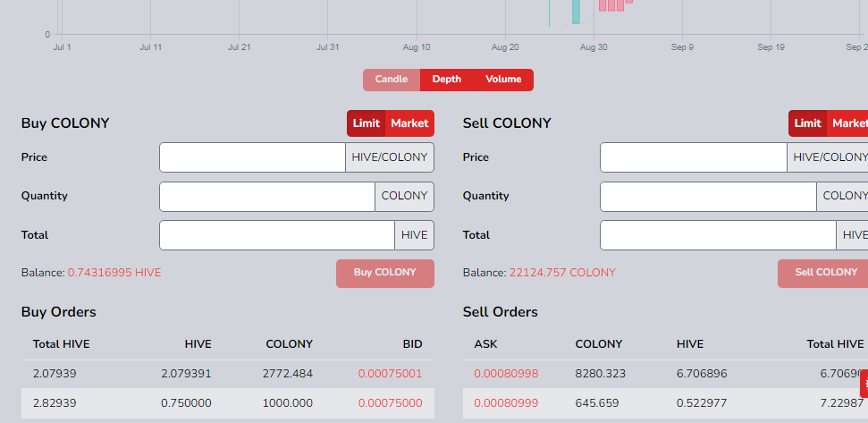Click the Sell Price input field
Screen dimensions: 868x423
click(693, 157)
